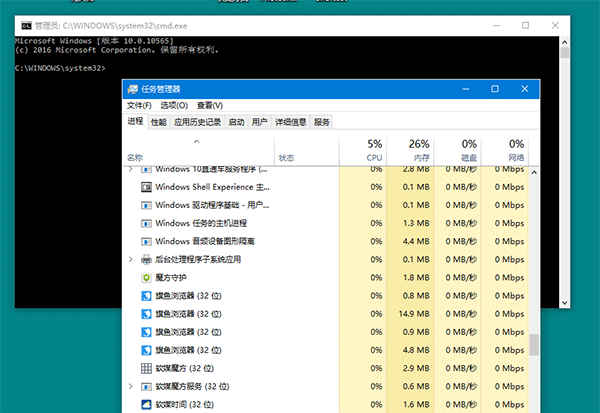600x413 pixels.
Task: Open the 应用历史记录 tab
Action: 197,122
